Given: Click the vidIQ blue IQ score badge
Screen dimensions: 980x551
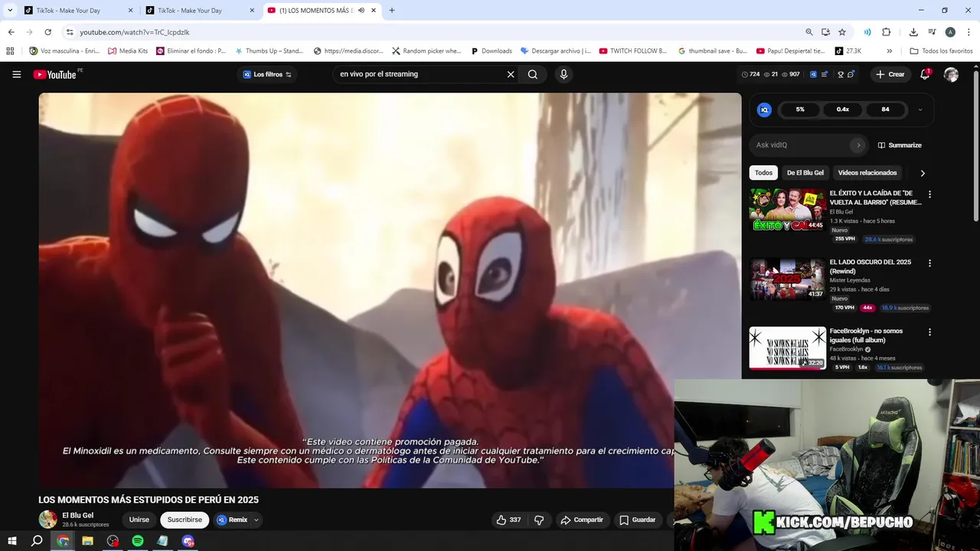Looking at the screenshot, I should click(x=764, y=109).
